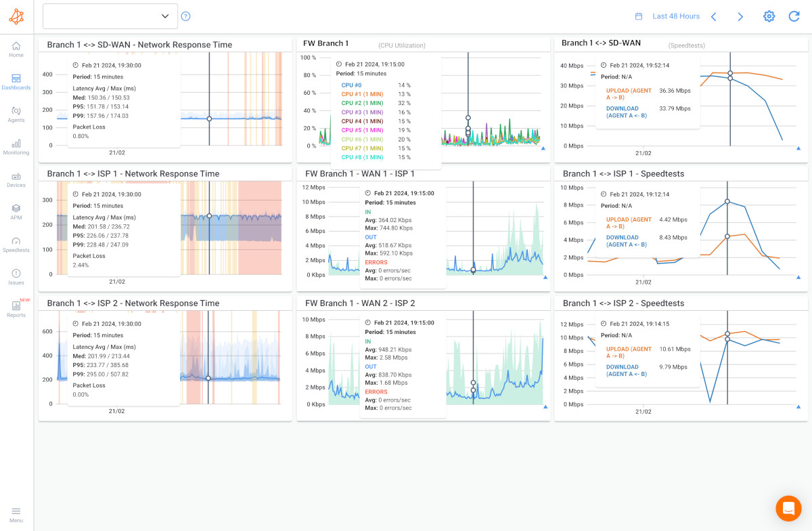
Task: Open the calendar date picker icon
Action: tap(638, 16)
